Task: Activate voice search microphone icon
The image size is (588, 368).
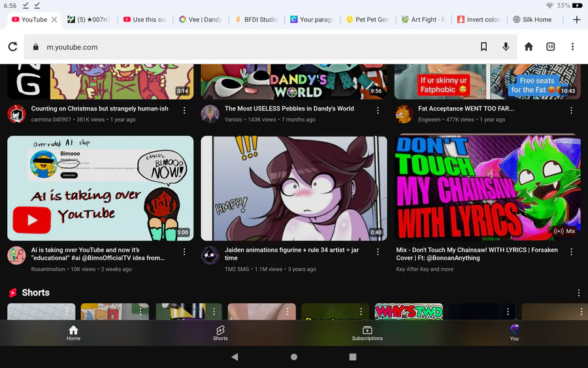Action: click(506, 47)
